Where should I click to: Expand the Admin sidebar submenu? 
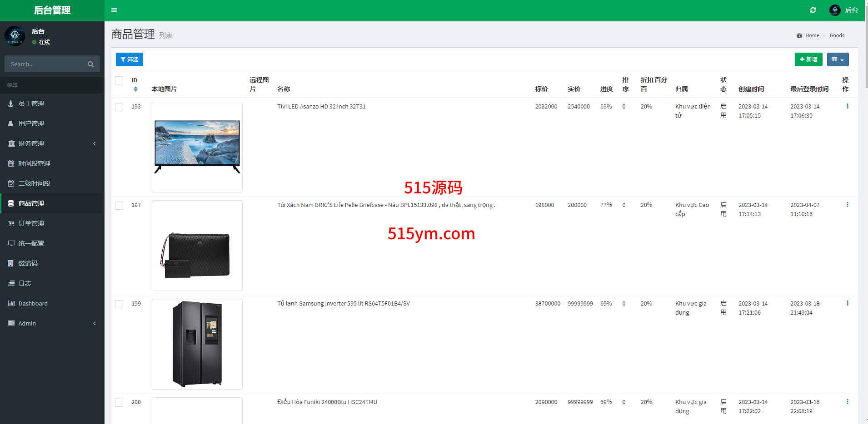(52, 323)
